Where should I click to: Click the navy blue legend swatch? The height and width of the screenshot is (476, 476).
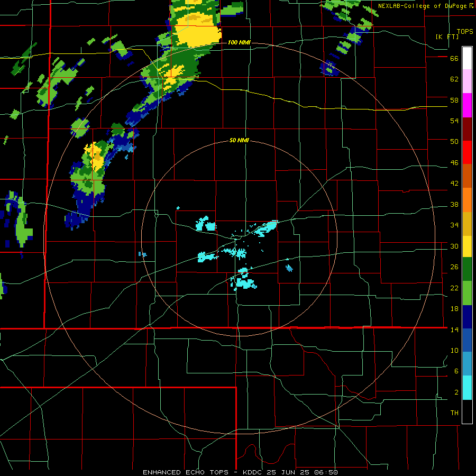click(x=467, y=317)
